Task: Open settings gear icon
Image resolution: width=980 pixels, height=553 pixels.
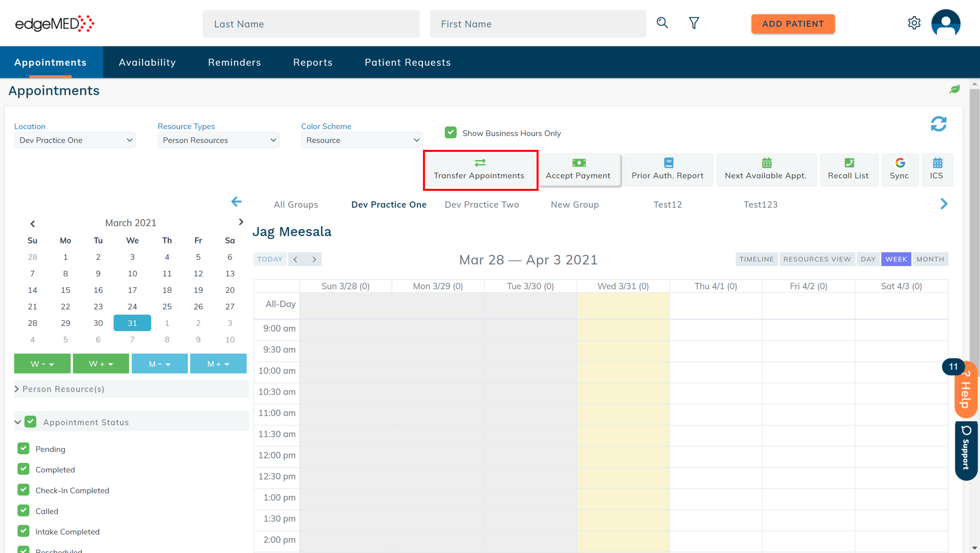Action: pos(914,23)
